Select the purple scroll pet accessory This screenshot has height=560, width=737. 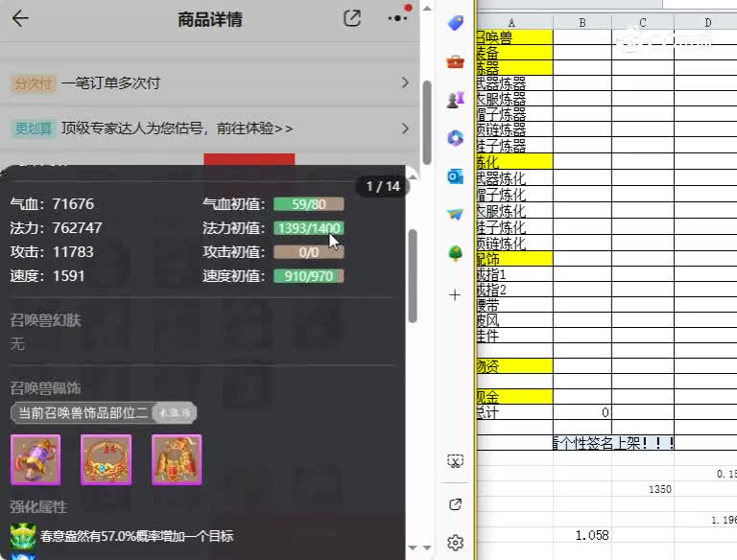(x=36, y=459)
